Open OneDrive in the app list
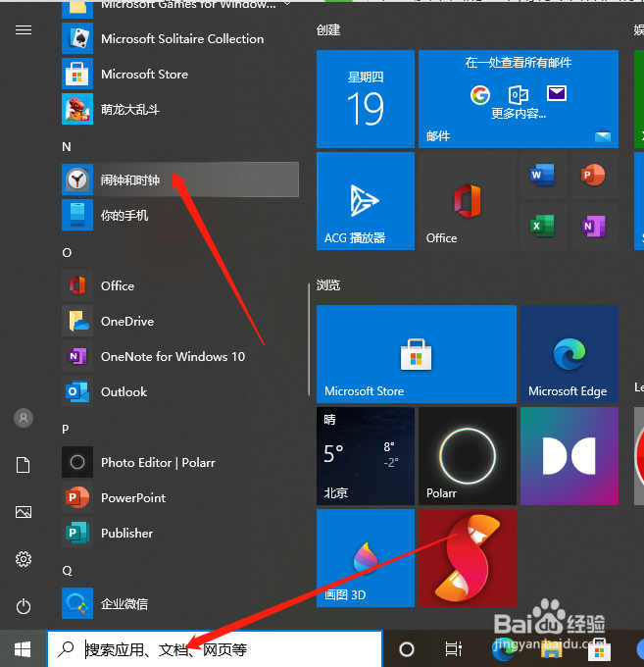The image size is (644, 667). tap(180, 321)
